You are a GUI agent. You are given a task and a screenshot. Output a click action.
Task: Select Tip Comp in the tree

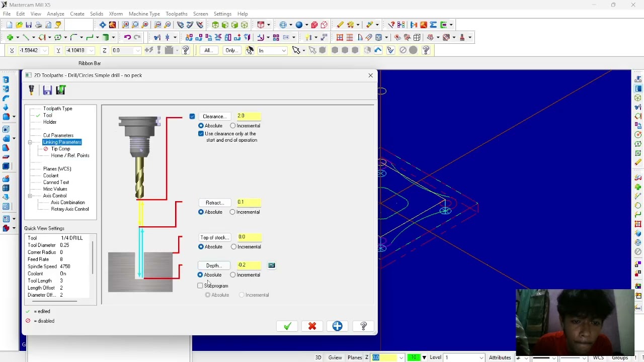[60, 149]
